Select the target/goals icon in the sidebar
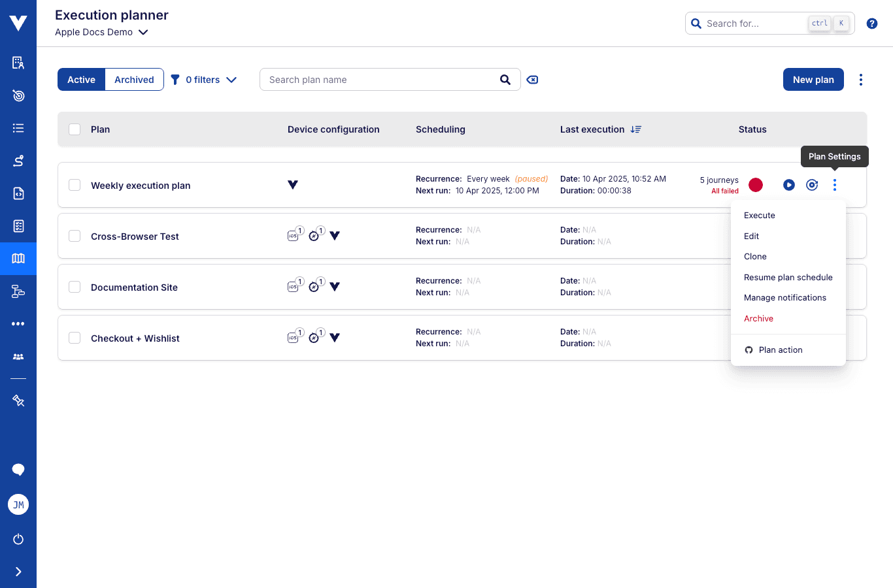The width and height of the screenshot is (893, 588). (x=18, y=95)
